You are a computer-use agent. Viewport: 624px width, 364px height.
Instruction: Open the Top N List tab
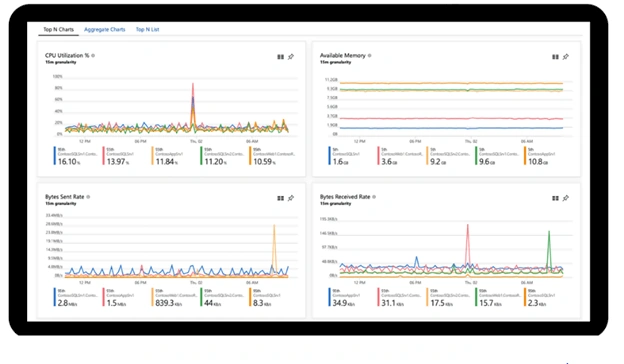click(x=147, y=29)
